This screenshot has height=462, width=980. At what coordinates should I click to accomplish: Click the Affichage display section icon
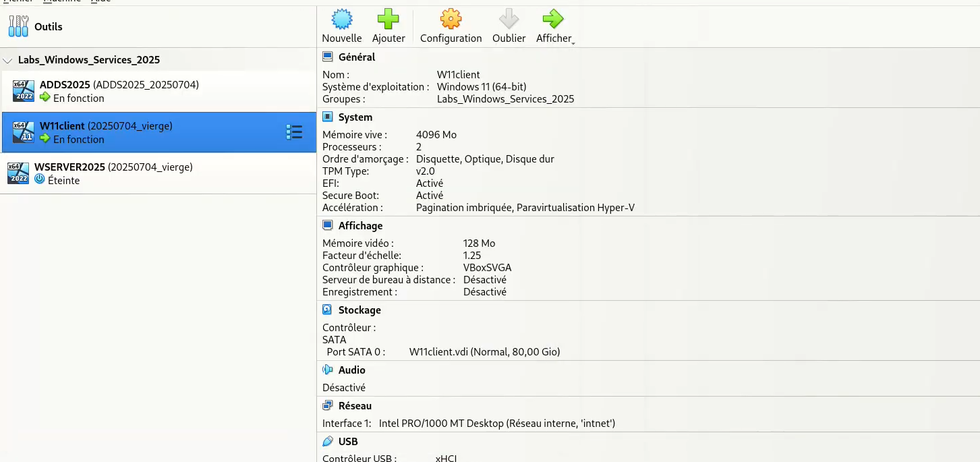[x=328, y=225]
